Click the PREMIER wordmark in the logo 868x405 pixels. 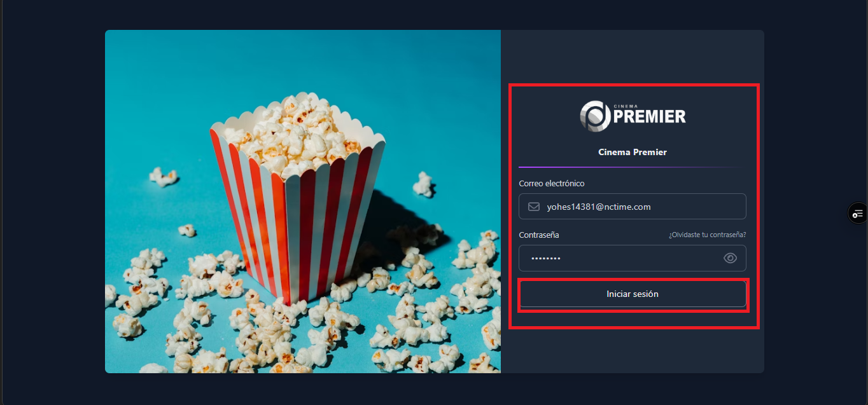click(x=650, y=117)
